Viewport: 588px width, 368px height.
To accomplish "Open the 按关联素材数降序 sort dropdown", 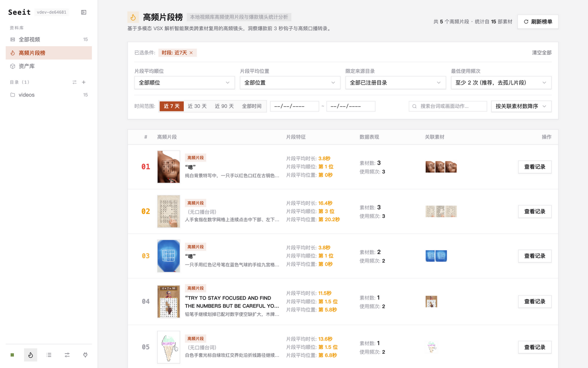I will point(521,106).
